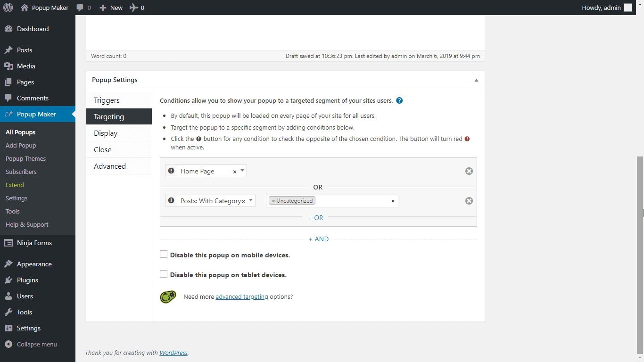
Task: Open the Home Page condition dropdown
Action: [x=211, y=171]
